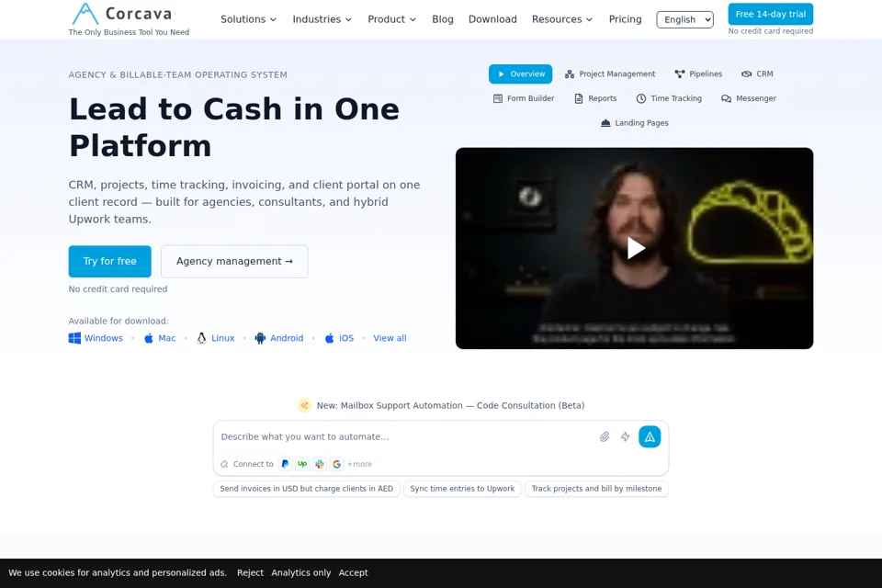Connect to PayPal via its icon

285,464
